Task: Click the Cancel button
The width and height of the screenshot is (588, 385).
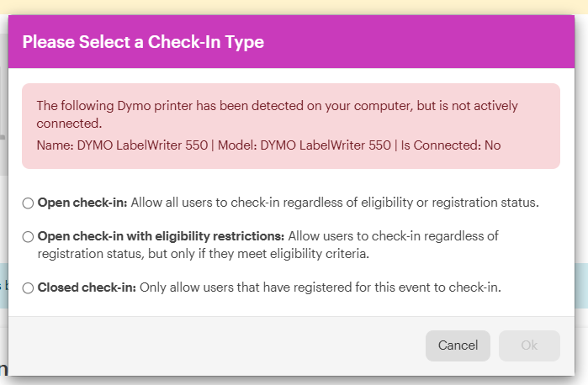Action: pos(458,345)
